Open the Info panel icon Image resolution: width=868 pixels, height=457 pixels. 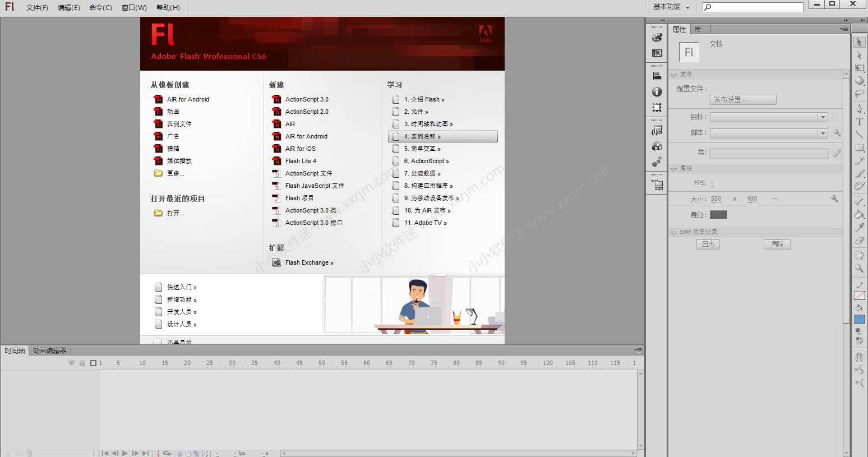[x=657, y=91]
